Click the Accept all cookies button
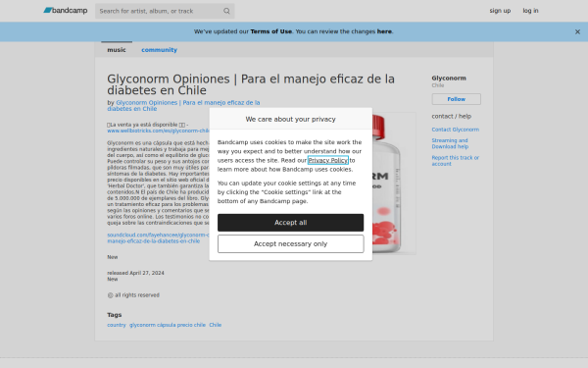This screenshot has width=588, height=368. (291, 223)
